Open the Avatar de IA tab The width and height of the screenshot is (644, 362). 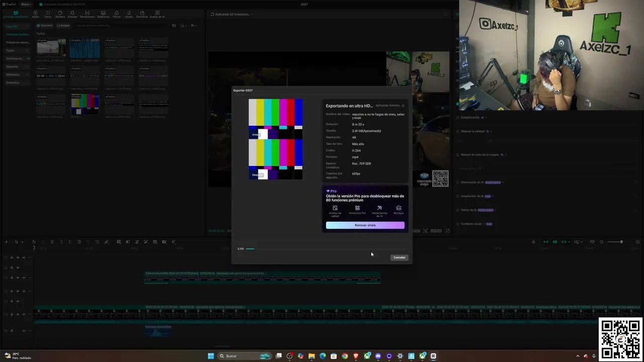(157, 14)
